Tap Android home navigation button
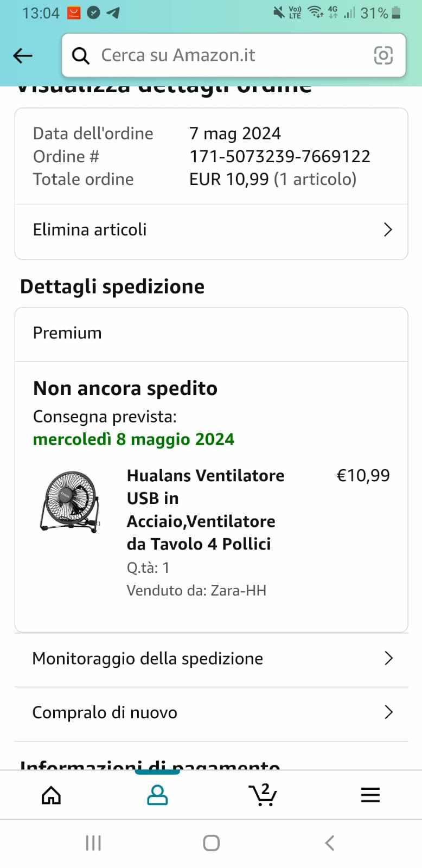Image resolution: width=422 pixels, height=868 pixels. 211,843
